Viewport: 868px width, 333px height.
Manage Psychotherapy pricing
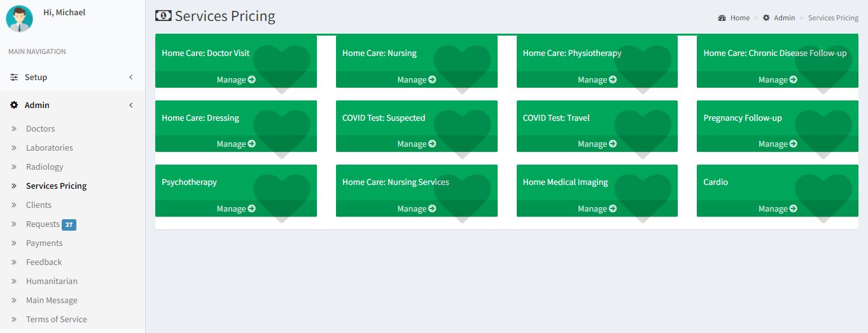pyautogui.click(x=236, y=208)
